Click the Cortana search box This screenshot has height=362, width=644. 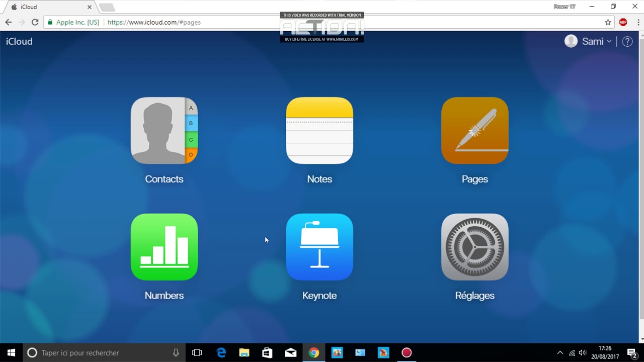click(x=104, y=352)
